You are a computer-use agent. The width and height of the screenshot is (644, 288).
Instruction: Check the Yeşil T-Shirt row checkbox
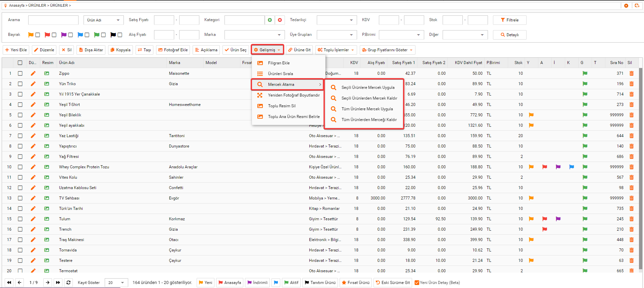tap(20, 105)
